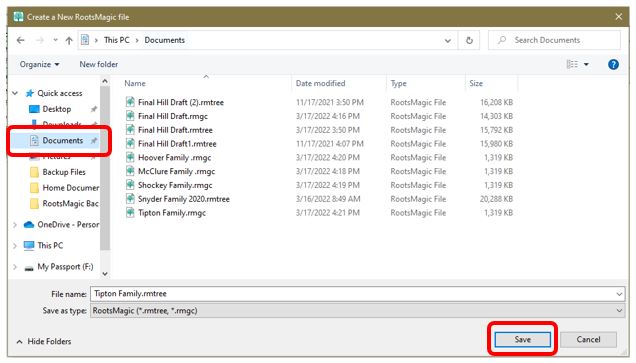Open the recent locations dropdown arrow
This screenshot has height=363, width=636.
(x=56, y=40)
